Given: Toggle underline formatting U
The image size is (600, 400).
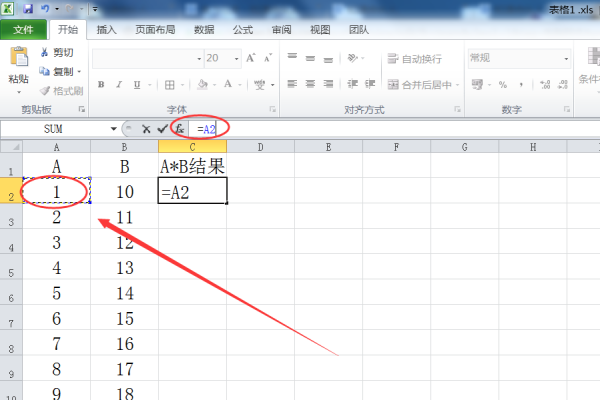Looking at the screenshot, I should pyautogui.click(x=137, y=85).
